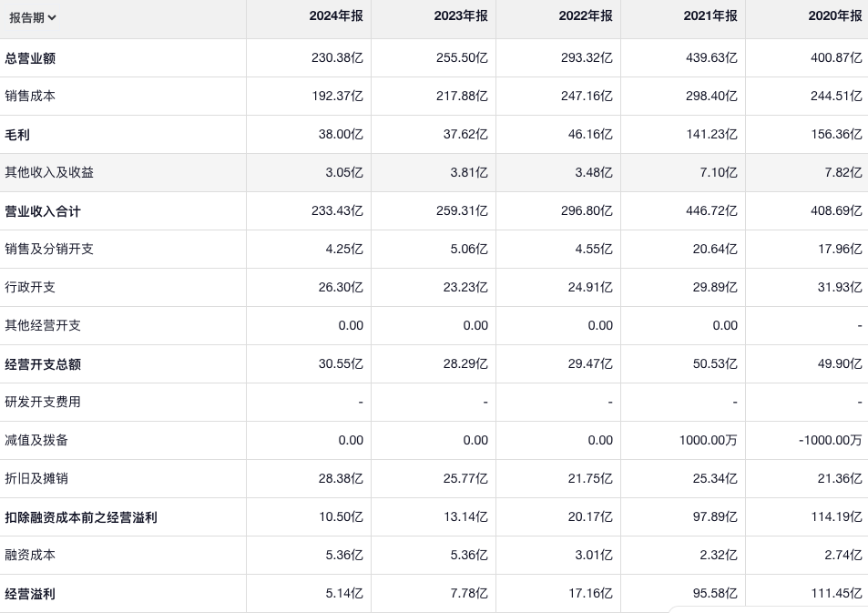Screen dimensions: 868x613
Task: Click the 折旧及摊销 row label
Action: (x=36, y=478)
